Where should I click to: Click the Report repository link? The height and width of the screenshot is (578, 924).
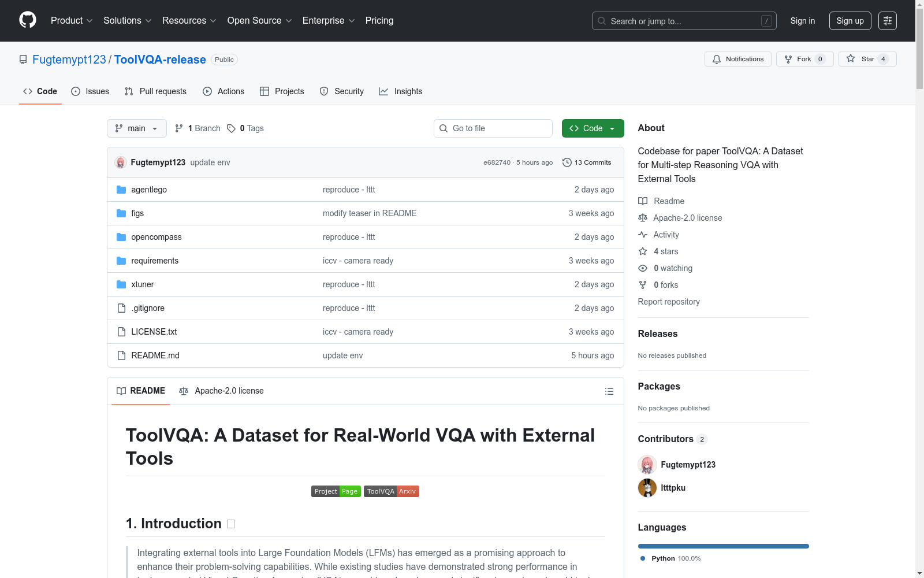pos(669,302)
